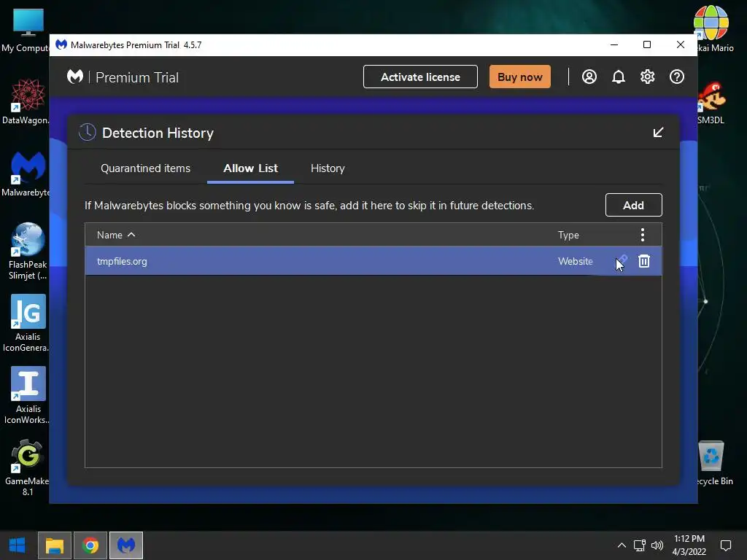Show hidden system tray icons
The height and width of the screenshot is (560, 747).
622,545
